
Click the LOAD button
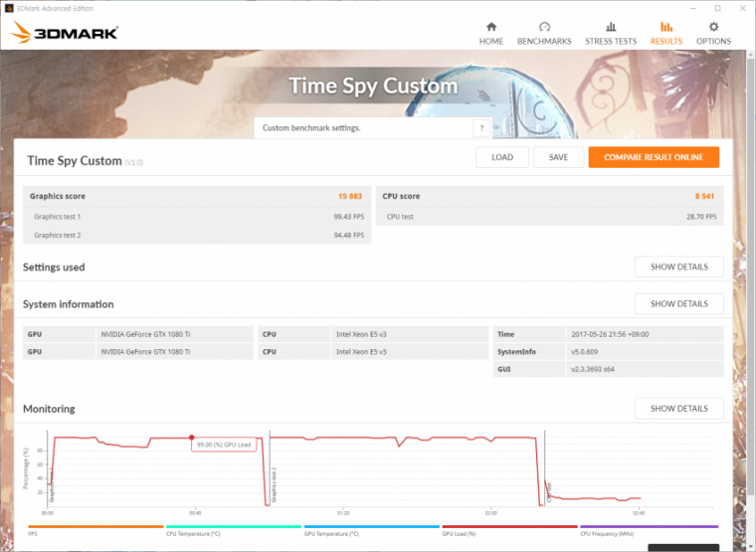click(x=502, y=157)
